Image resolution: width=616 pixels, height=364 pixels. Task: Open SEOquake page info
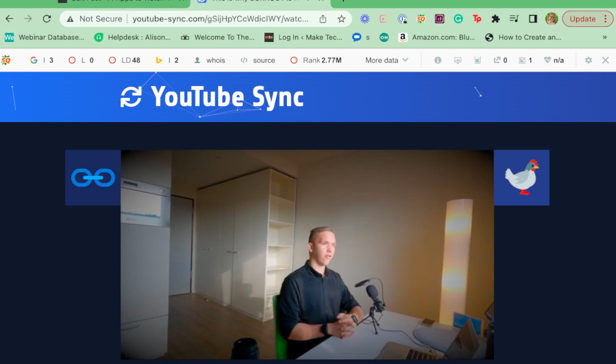coord(437,60)
